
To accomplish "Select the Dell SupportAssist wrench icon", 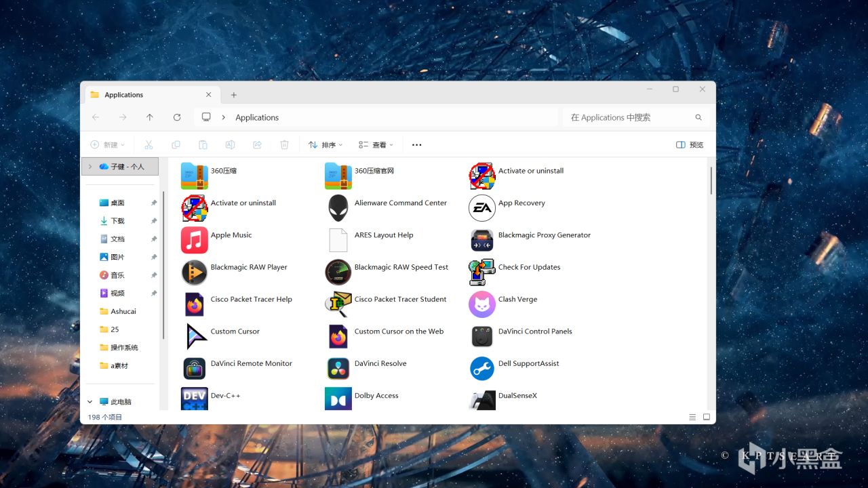I will (482, 368).
